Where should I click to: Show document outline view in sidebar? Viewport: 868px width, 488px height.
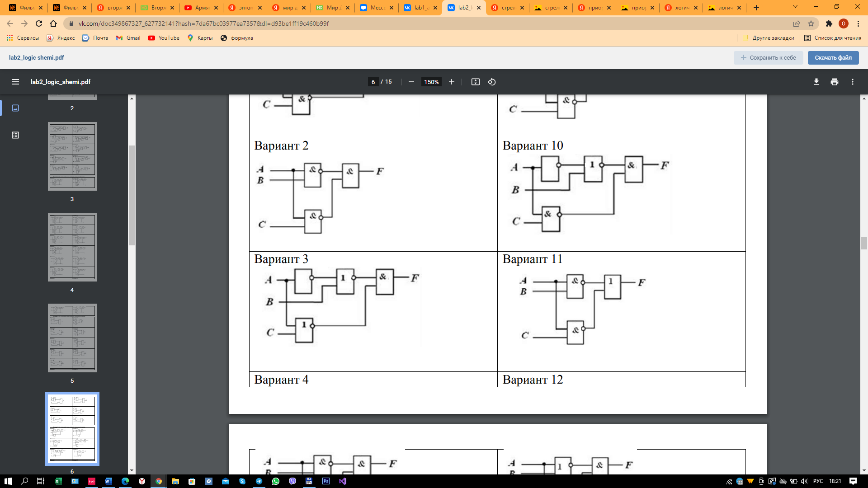tap(15, 135)
